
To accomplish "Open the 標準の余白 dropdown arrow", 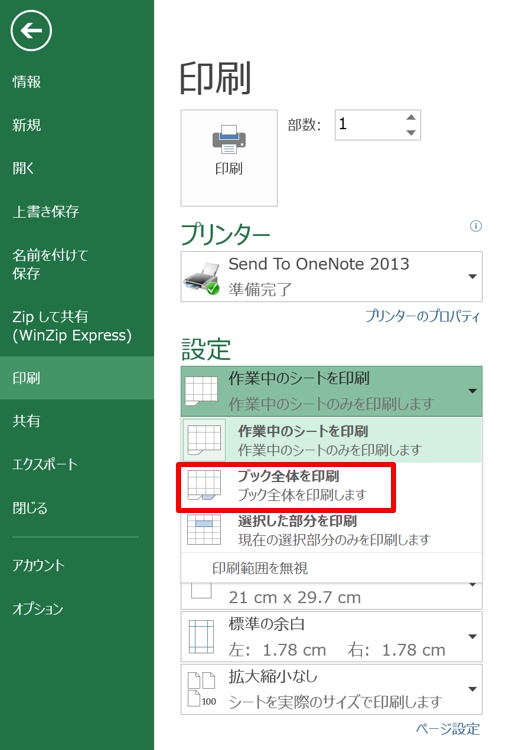I will click(473, 637).
